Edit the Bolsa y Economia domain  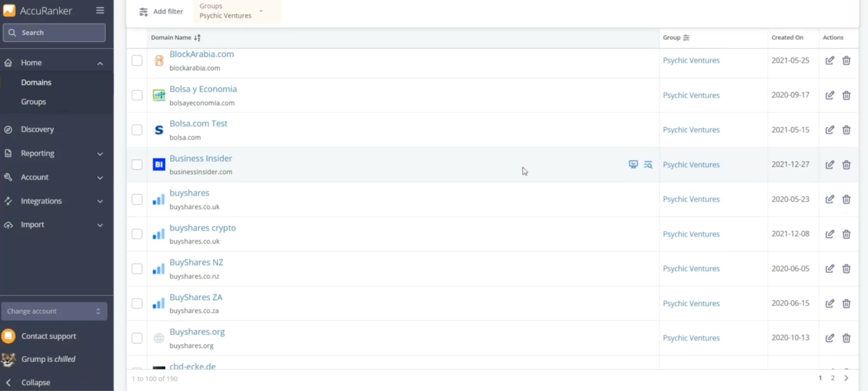click(x=829, y=95)
